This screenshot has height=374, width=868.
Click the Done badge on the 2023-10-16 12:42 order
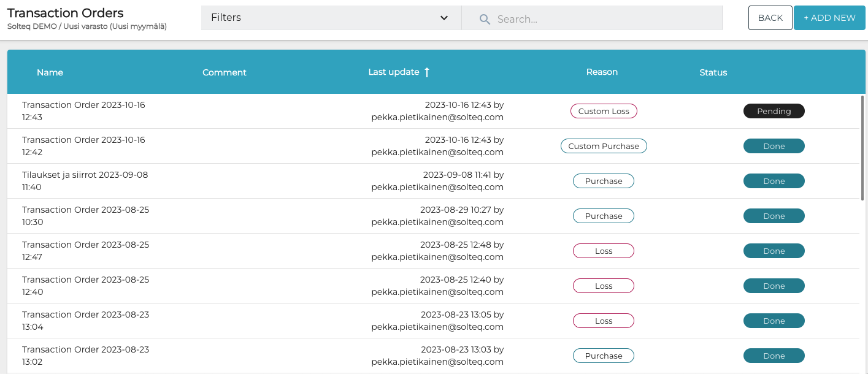coord(774,146)
